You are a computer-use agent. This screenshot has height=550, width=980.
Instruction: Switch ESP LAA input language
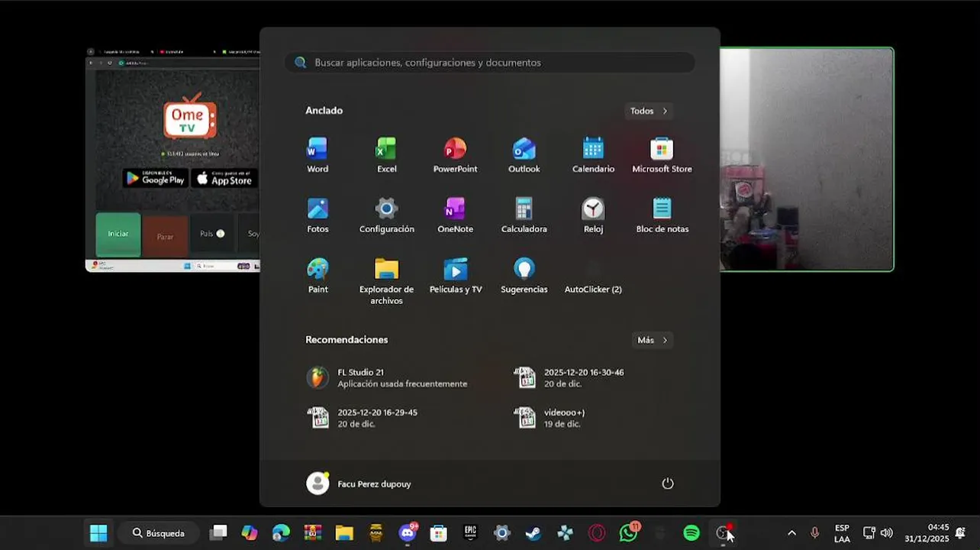tap(842, 533)
